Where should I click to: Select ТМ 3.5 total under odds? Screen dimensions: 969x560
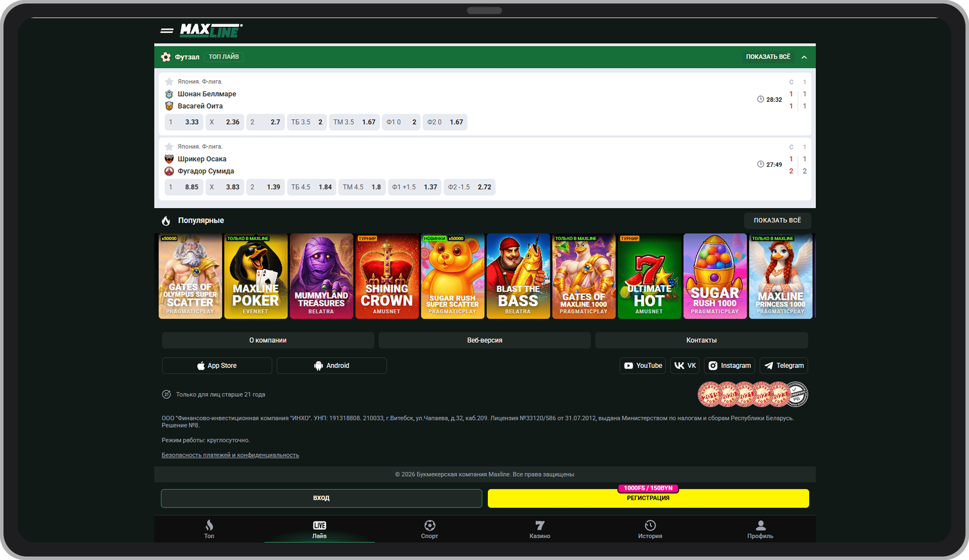coord(355,122)
